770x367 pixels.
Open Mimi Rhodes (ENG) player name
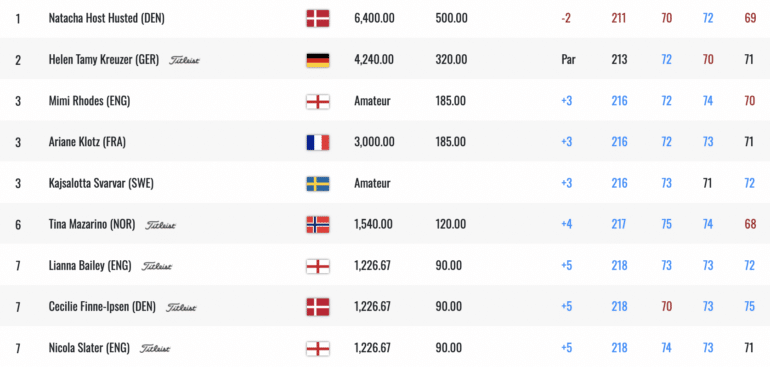tap(89, 101)
